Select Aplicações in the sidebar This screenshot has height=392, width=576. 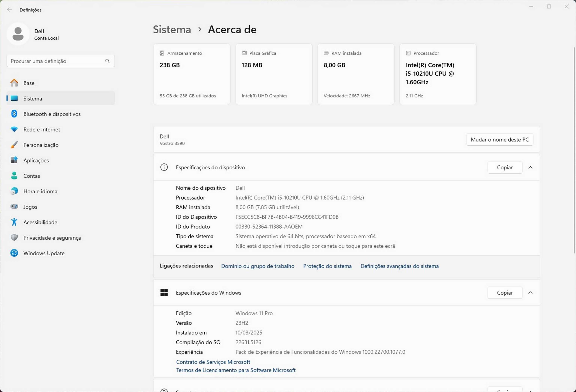(x=61, y=160)
